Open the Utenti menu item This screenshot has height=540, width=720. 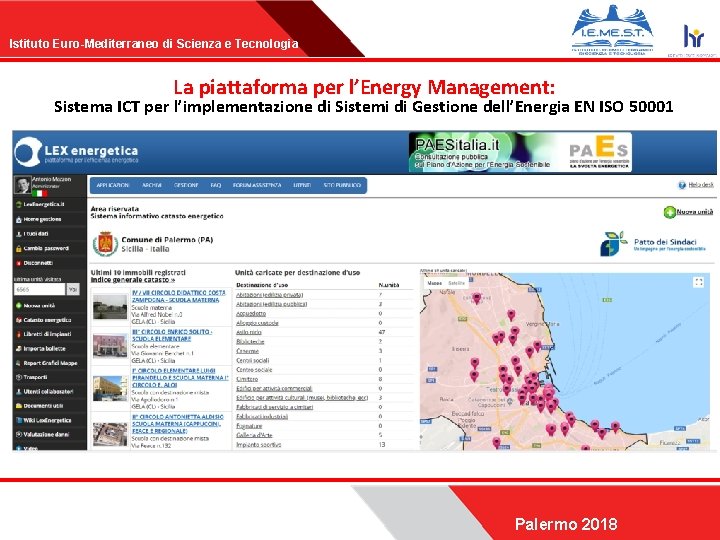pos(302,186)
